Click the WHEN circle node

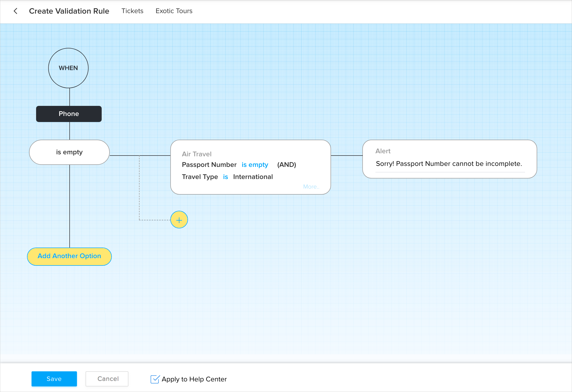(68, 68)
